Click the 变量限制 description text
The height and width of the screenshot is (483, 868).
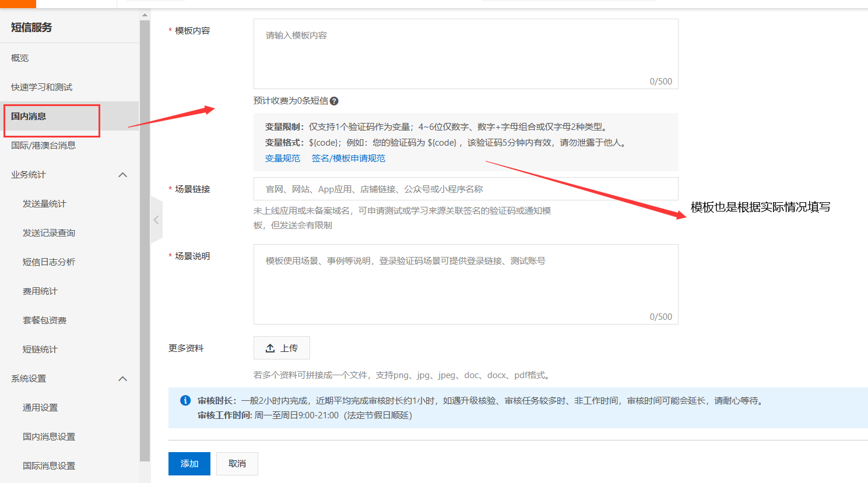coord(437,127)
